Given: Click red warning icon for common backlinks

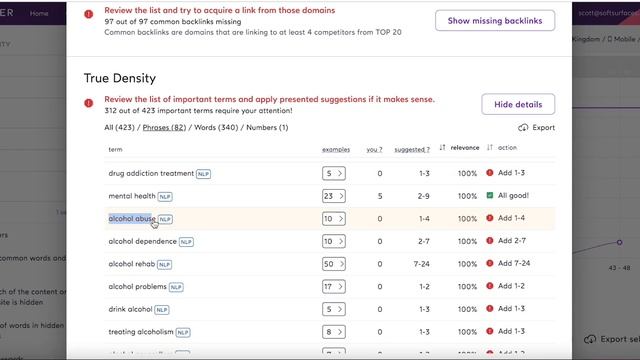Looking at the screenshot, I should click(89, 14).
